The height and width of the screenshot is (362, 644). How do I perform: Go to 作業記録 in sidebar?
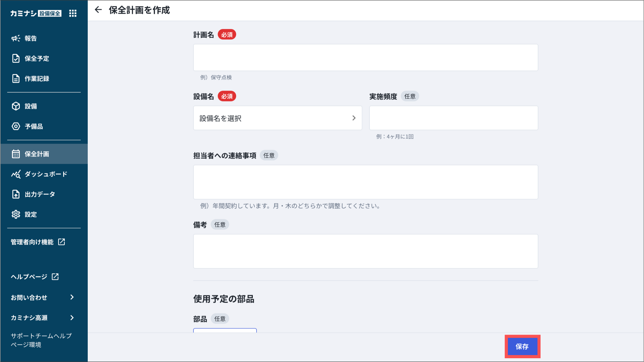(x=37, y=79)
